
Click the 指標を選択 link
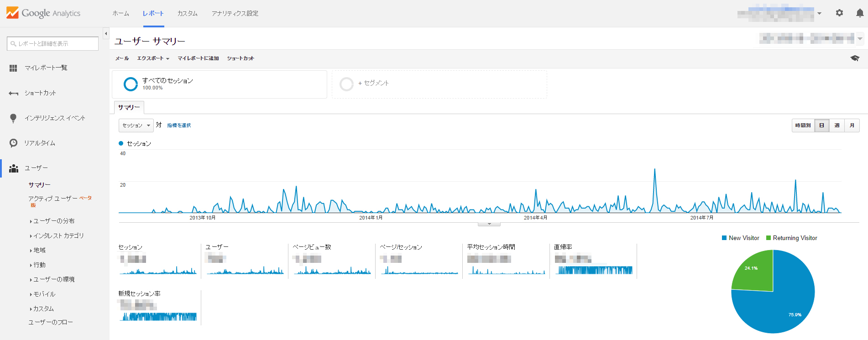(179, 126)
